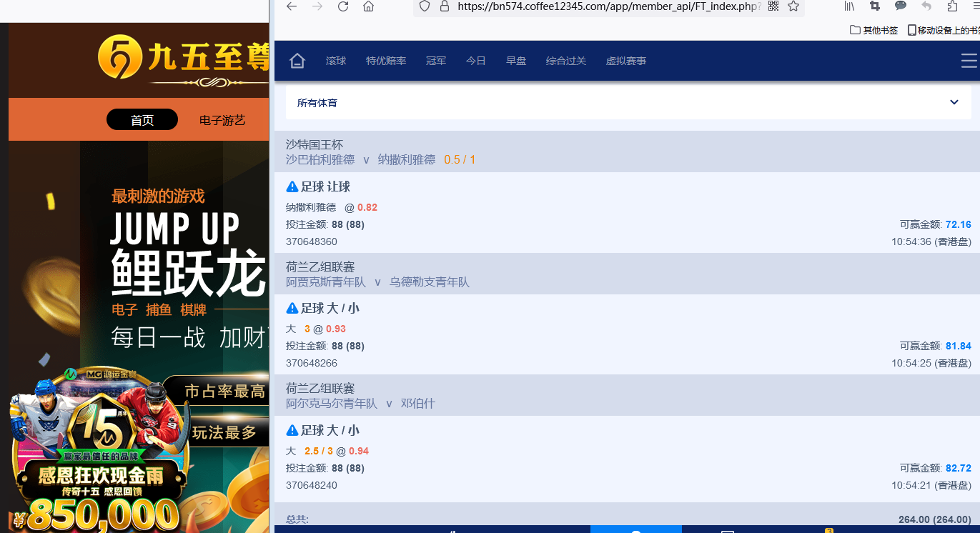Open the browser home page icon
980x533 pixels.
(x=368, y=6)
